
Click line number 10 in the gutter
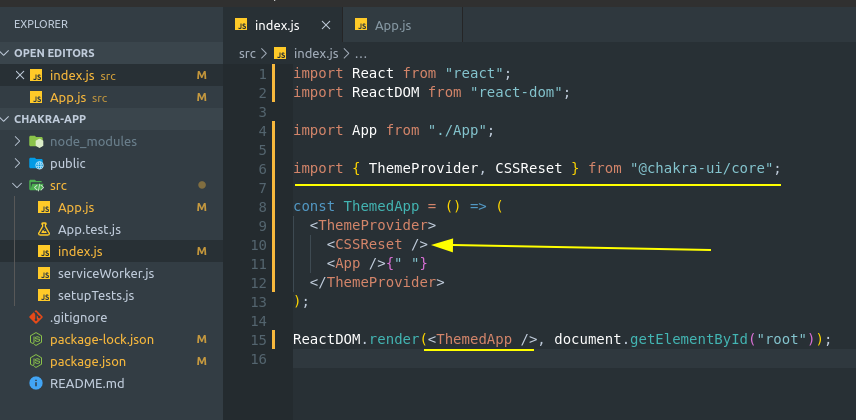pos(259,245)
